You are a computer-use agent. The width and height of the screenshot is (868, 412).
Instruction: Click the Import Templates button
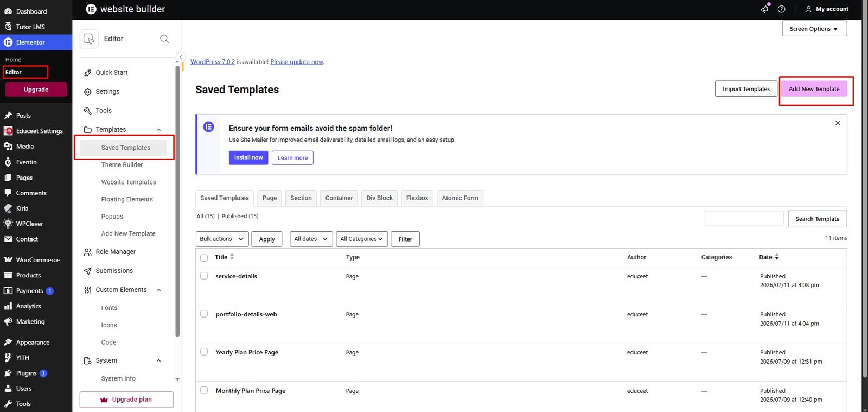pyautogui.click(x=746, y=89)
